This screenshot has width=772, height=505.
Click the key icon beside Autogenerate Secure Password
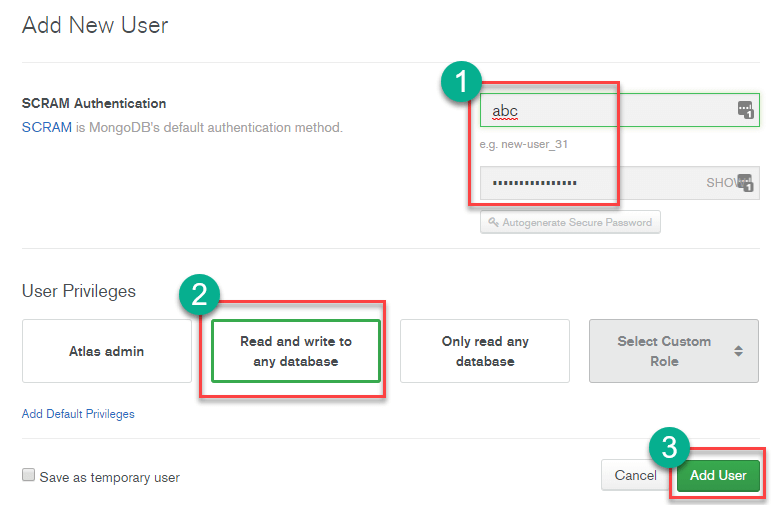click(x=493, y=222)
